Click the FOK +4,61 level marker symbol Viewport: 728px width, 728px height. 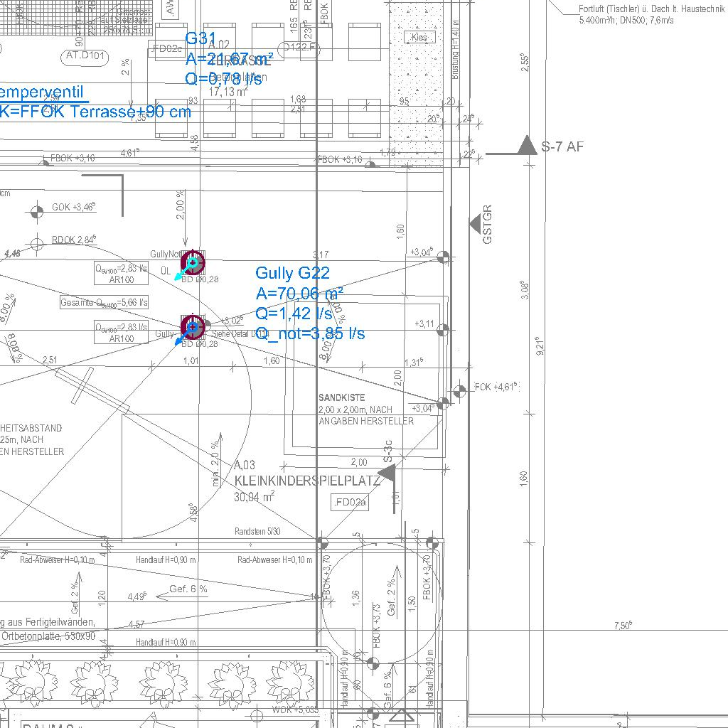(460, 391)
